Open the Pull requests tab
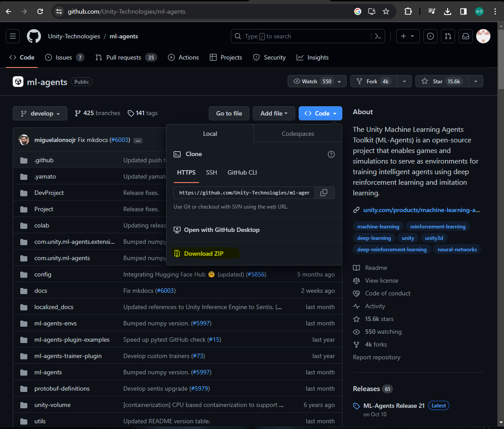The image size is (504, 429). click(x=126, y=58)
